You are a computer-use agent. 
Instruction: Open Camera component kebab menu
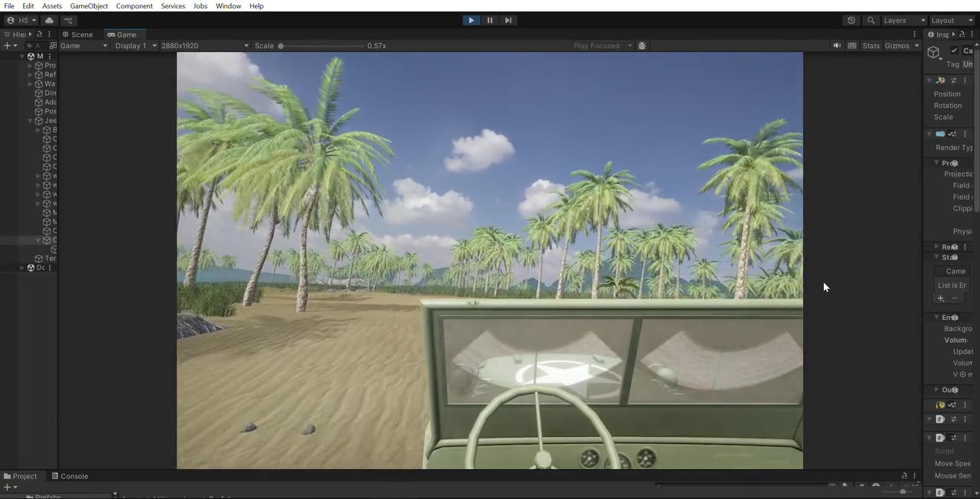(x=965, y=134)
